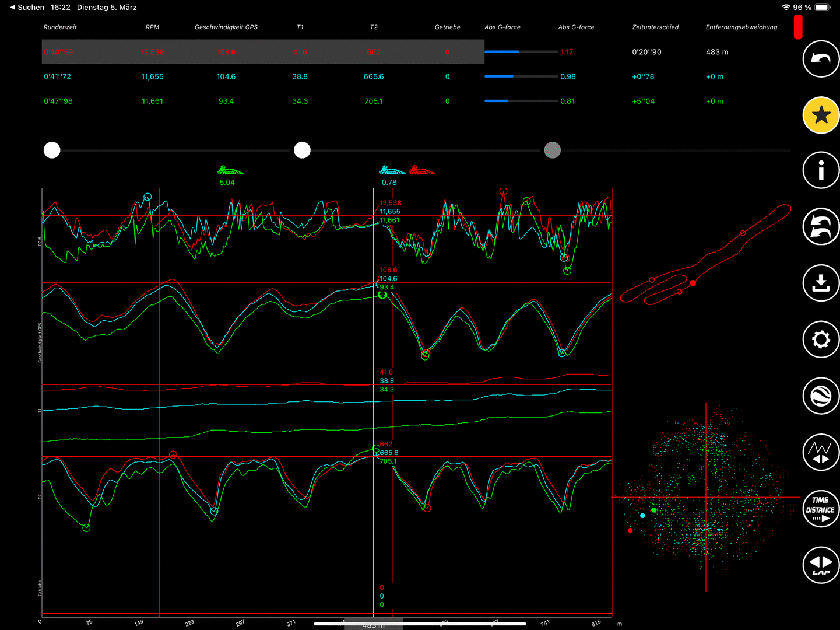Toggle Time/Distance axis mode
The height and width of the screenshot is (630, 840).
coord(821,508)
